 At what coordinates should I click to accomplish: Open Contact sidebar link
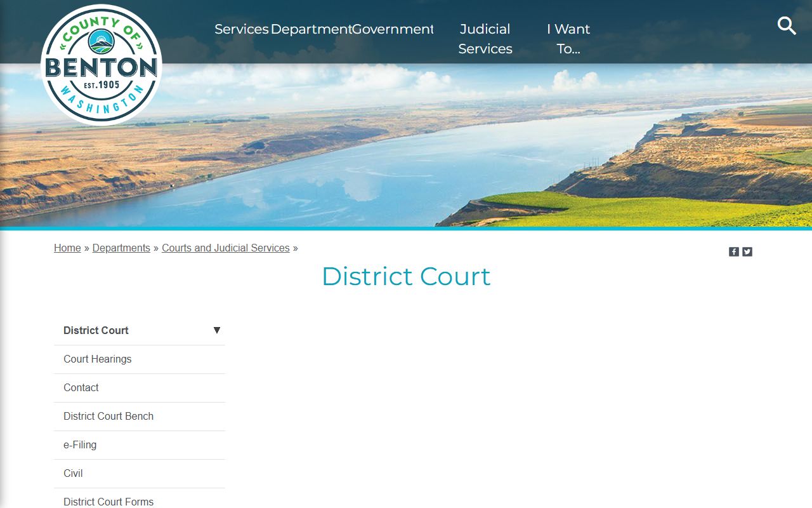140,388
